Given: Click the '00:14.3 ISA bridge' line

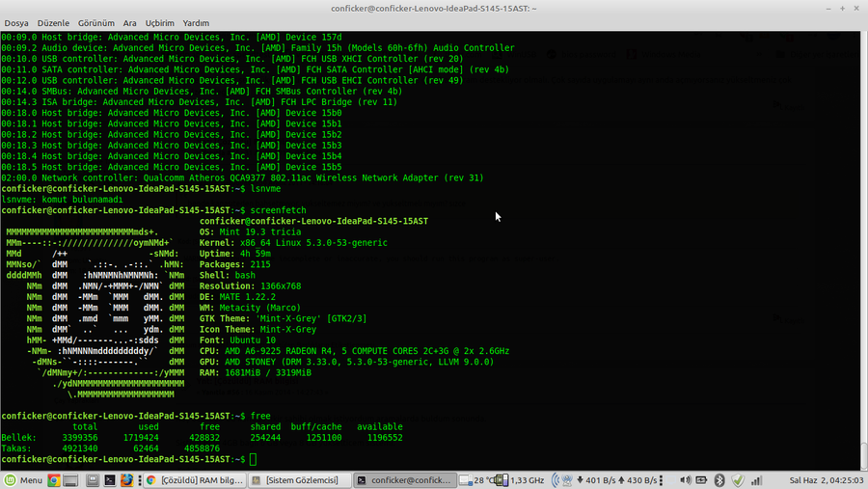Looking at the screenshot, I should pos(200,102).
